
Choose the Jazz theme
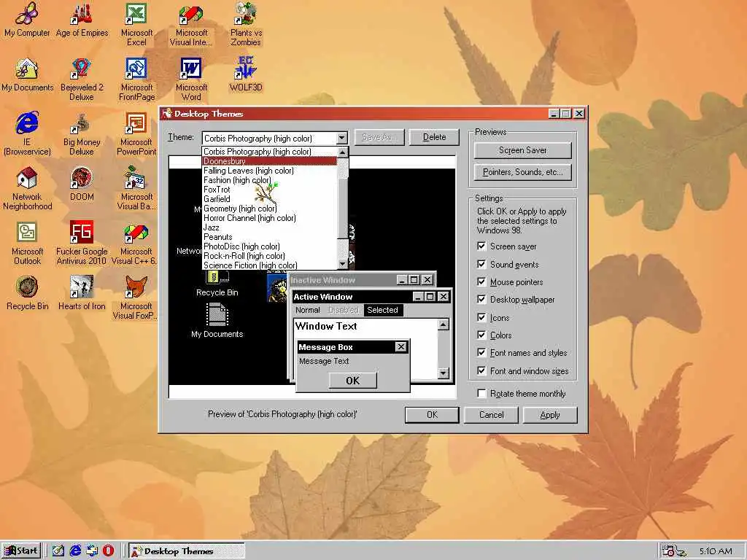pos(270,227)
